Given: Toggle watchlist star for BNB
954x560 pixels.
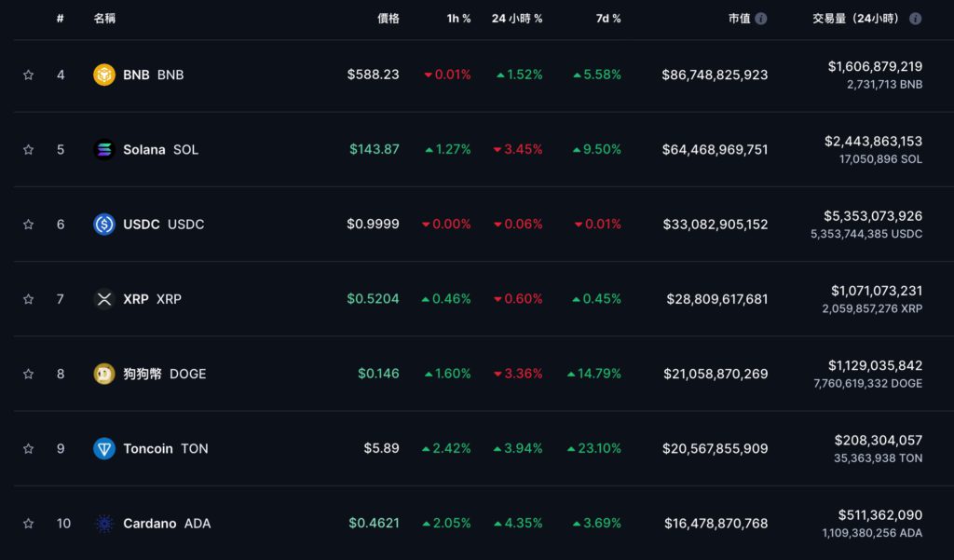Looking at the screenshot, I should click(28, 75).
